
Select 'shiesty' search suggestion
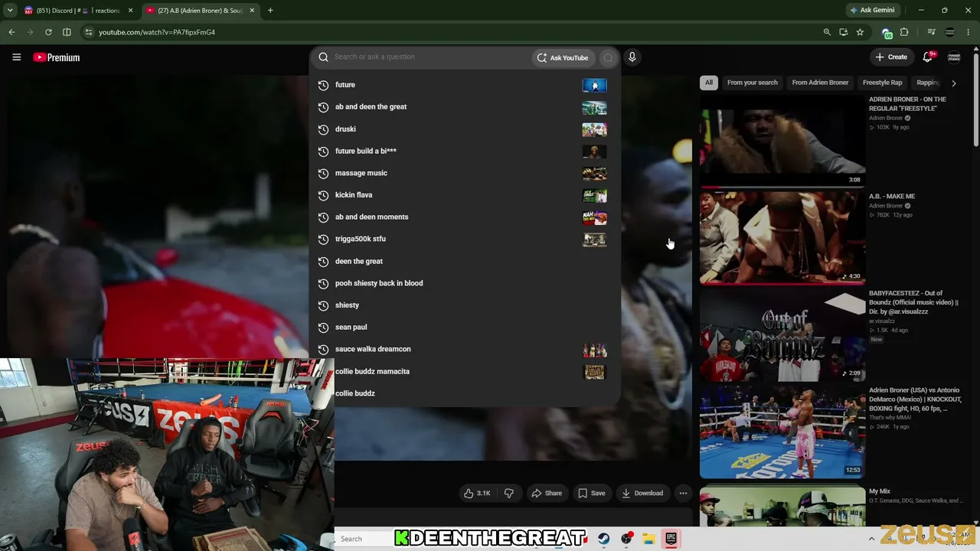(465, 305)
